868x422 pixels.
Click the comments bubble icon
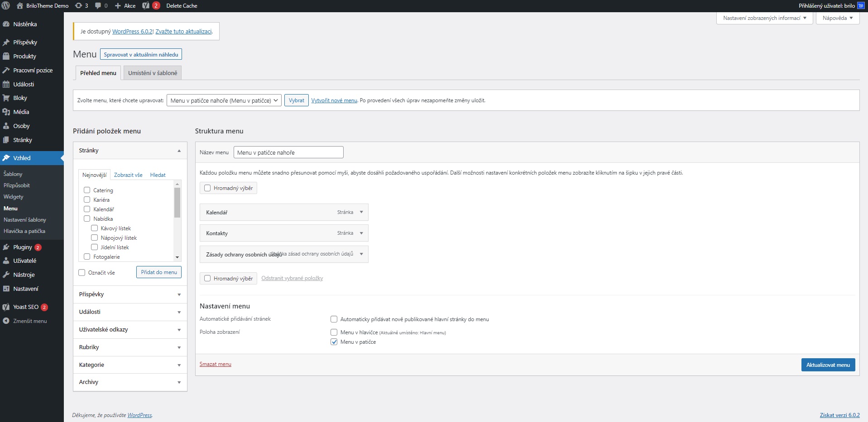point(98,6)
